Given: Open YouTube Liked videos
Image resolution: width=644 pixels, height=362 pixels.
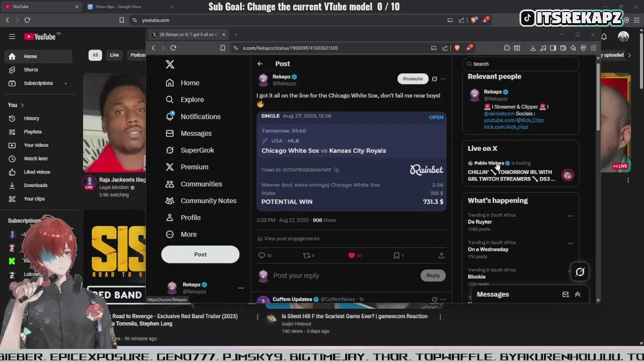Looking at the screenshot, I should pos(38,172).
